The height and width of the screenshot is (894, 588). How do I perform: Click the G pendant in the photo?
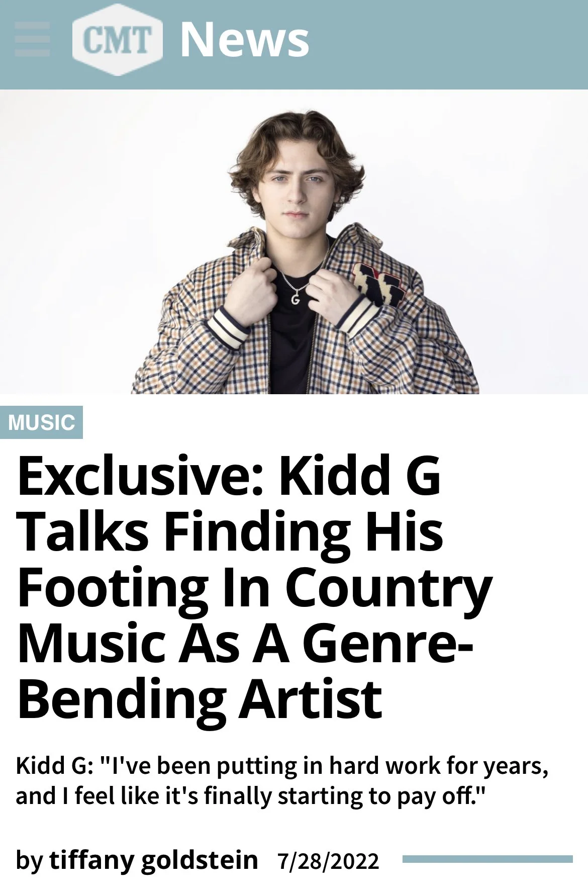tap(296, 299)
